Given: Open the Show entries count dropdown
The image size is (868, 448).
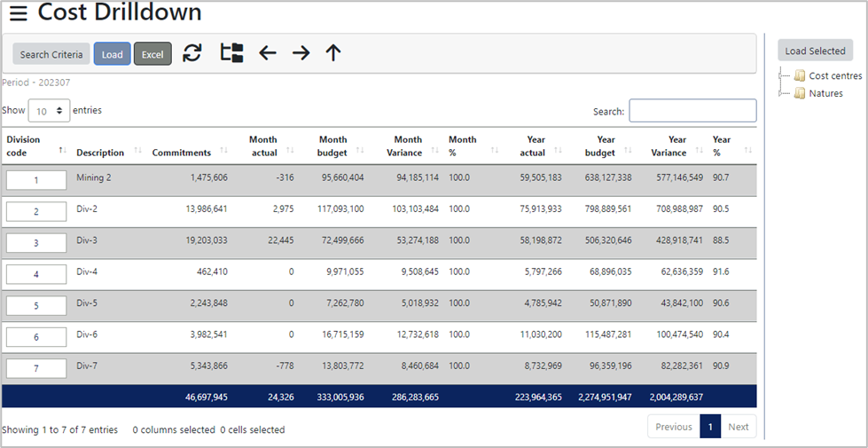Looking at the screenshot, I should pos(50,111).
